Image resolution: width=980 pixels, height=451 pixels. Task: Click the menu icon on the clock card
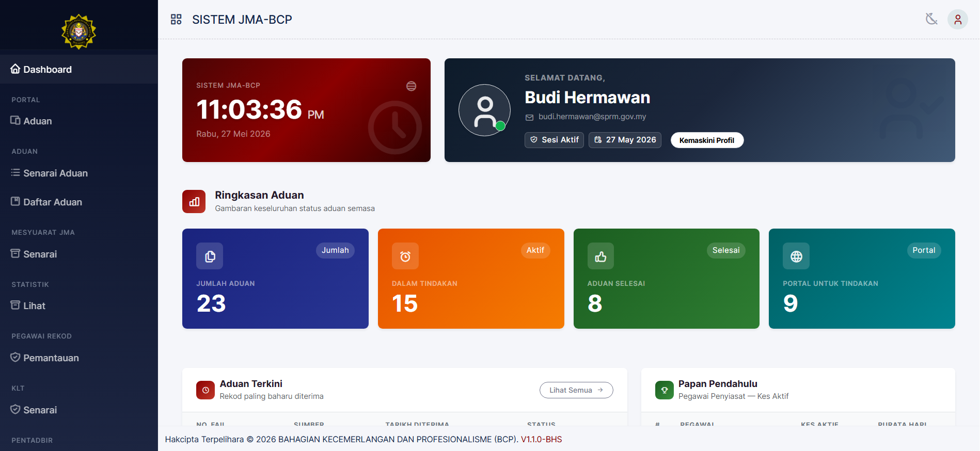[411, 86]
